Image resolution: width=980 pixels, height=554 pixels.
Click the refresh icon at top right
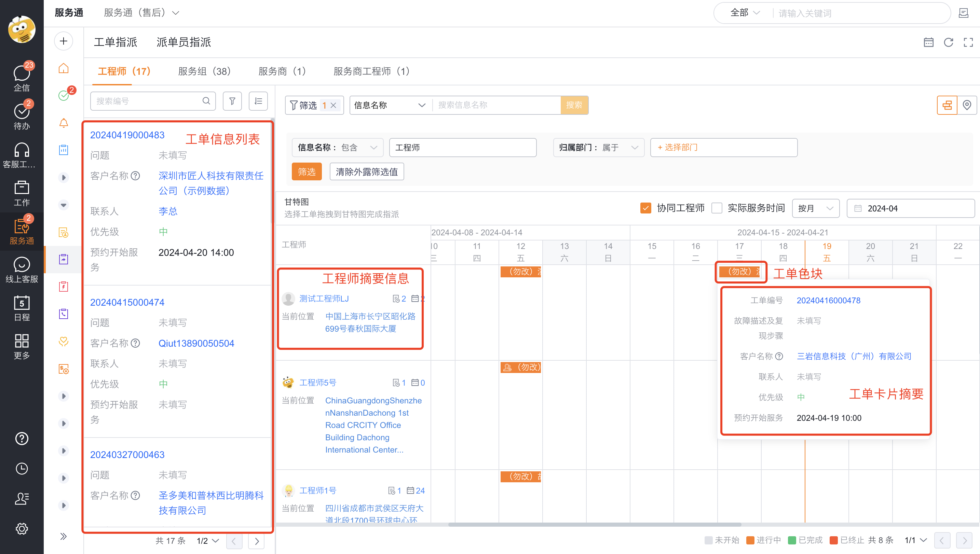949,42
